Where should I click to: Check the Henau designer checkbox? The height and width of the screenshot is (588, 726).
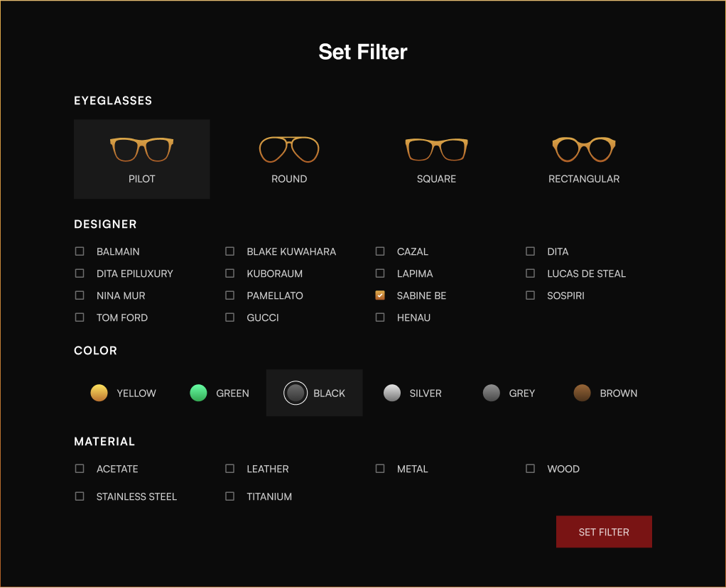pos(380,317)
